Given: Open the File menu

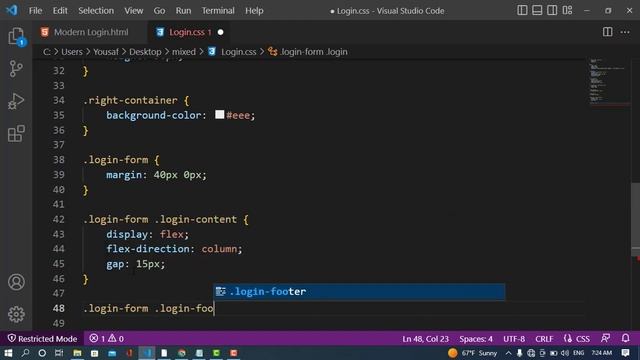Looking at the screenshot, I should (35, 11).
